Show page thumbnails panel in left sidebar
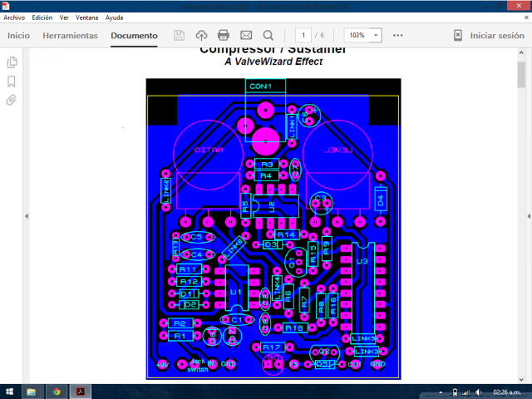 pyautogui.click(x=12, y=62)
